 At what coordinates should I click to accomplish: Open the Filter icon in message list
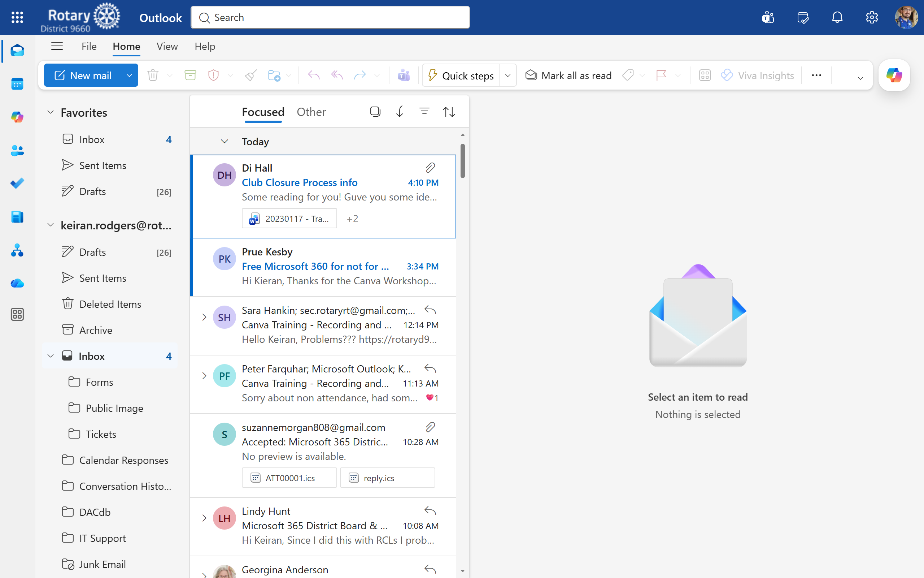(424, 112)
